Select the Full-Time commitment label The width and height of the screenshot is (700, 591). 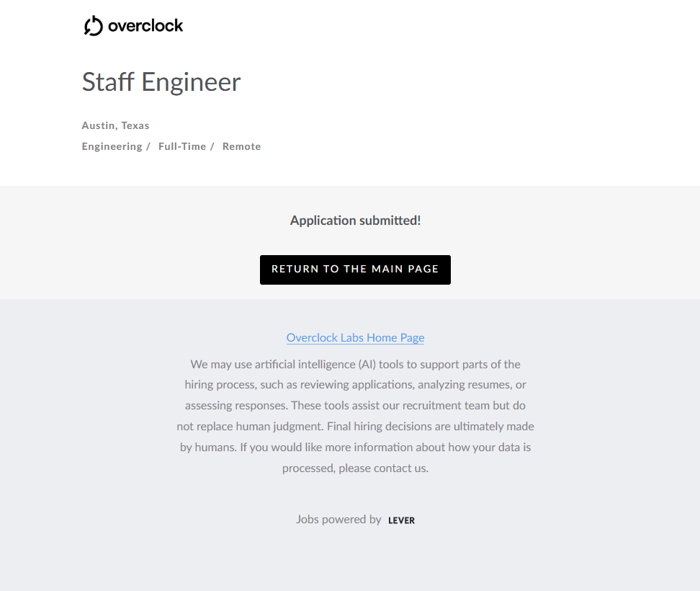182,146
